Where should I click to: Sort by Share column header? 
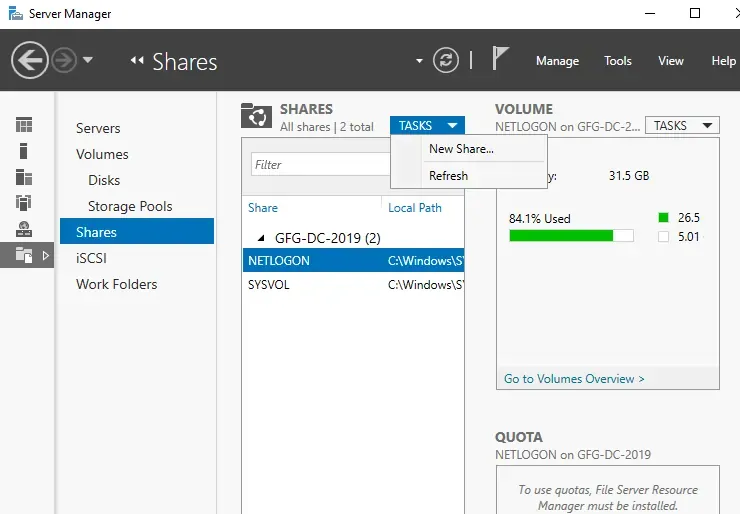[263, 208]
